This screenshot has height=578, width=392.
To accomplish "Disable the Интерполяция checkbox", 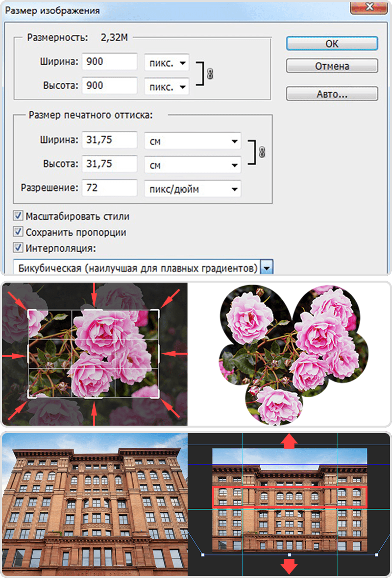I will (18, 248).
